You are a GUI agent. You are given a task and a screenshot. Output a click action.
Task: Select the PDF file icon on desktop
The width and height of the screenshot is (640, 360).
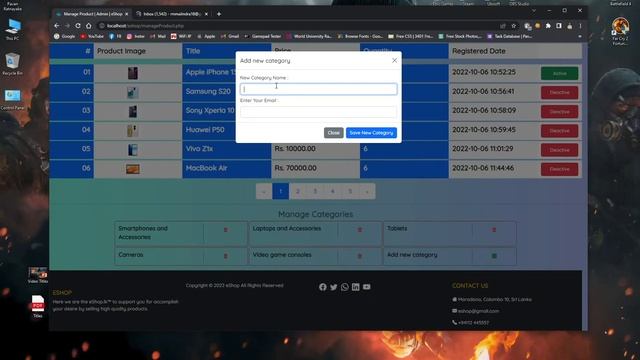[38, 307]
